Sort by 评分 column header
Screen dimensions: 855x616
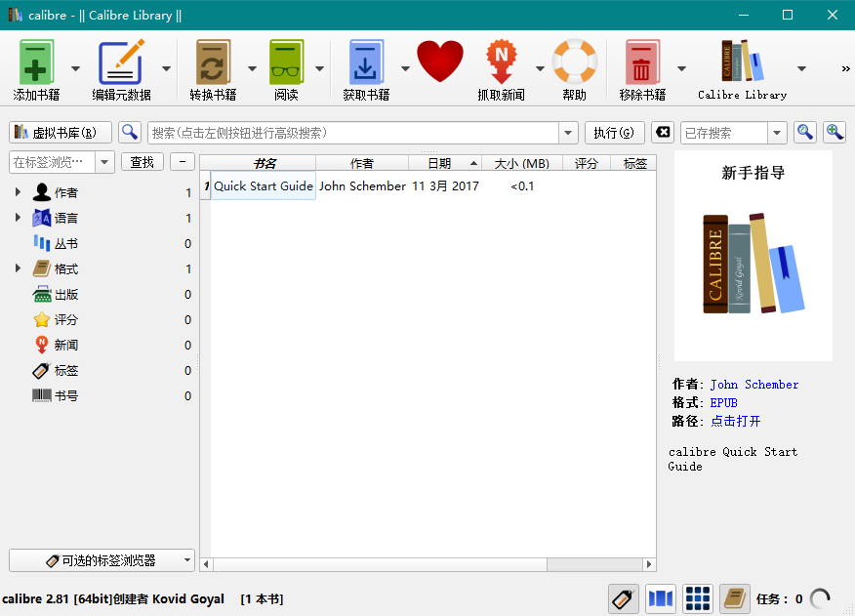(x=587, y=163)
